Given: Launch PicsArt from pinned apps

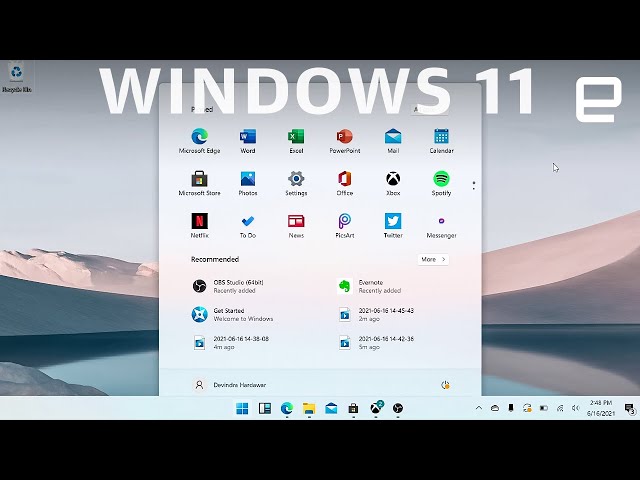Looking at the screenshot, I should click(x=344, y=226).
